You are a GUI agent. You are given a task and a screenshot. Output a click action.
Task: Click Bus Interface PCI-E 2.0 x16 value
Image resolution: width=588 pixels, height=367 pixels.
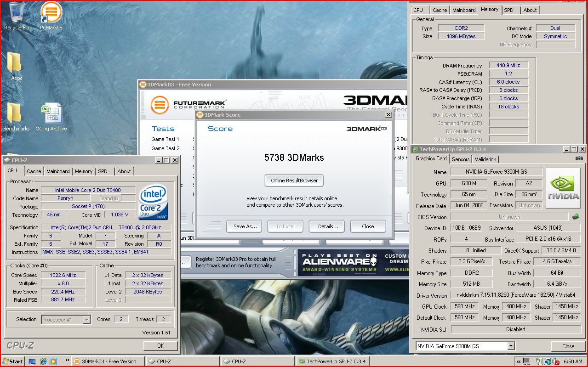pyautogui.click(x=548, y=239)
